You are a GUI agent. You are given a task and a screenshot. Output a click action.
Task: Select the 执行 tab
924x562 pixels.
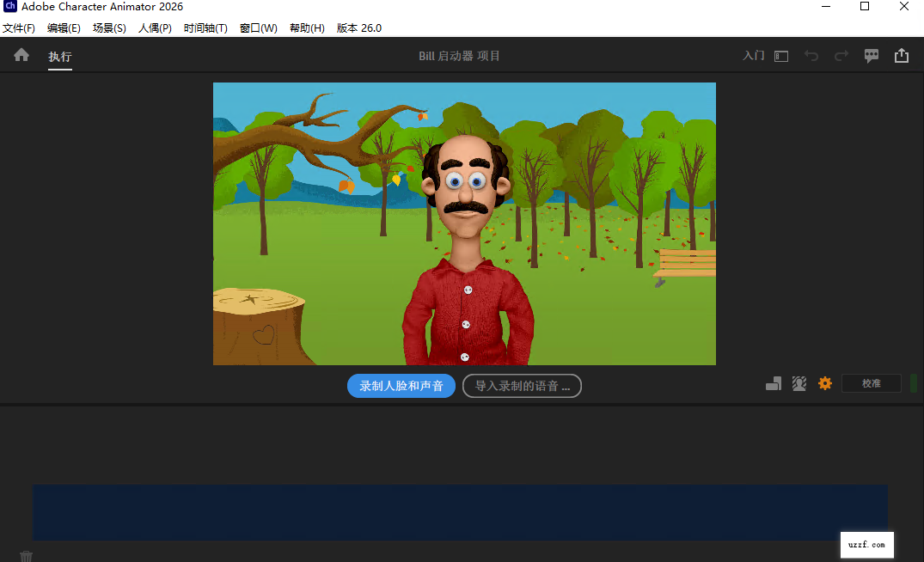(59, 57)
